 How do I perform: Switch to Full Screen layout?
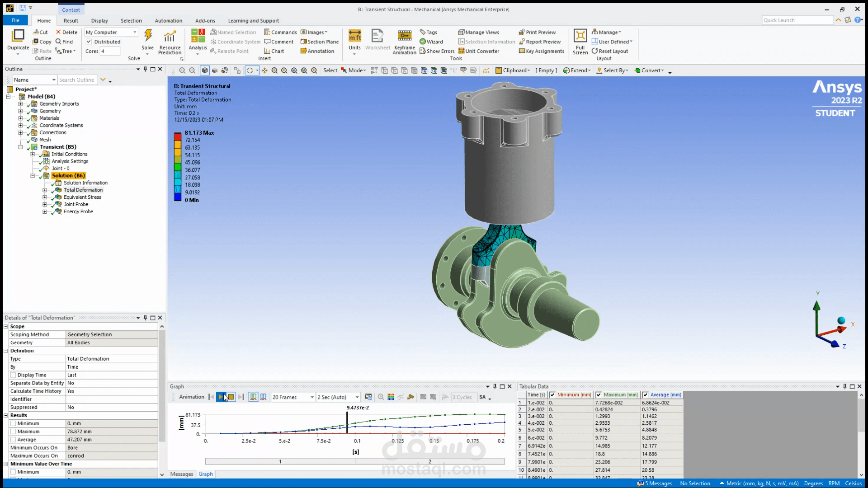coord(580,42)
